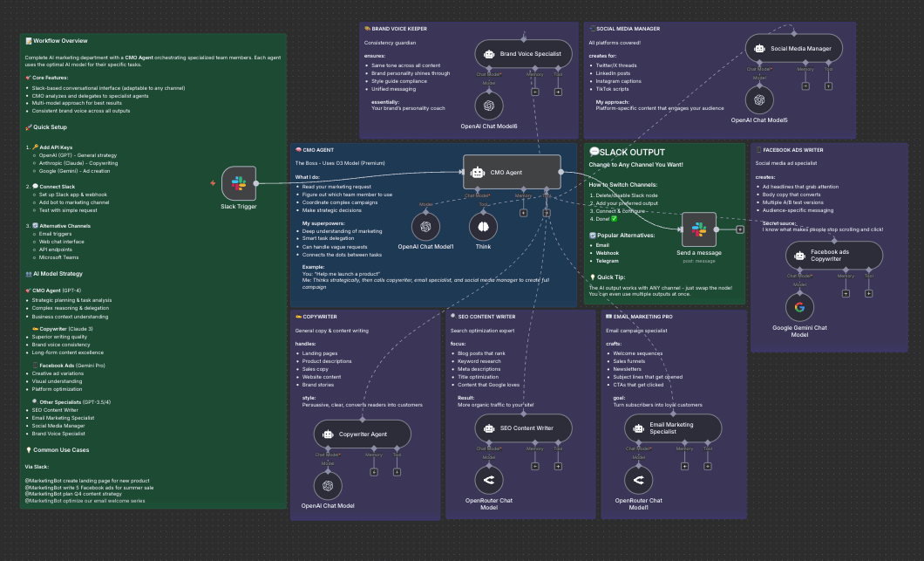This screenshot has height=561, width=924.
Task: Select the OpenRouter Chat Model node under SEO
Action: click(x=488, y=480)
